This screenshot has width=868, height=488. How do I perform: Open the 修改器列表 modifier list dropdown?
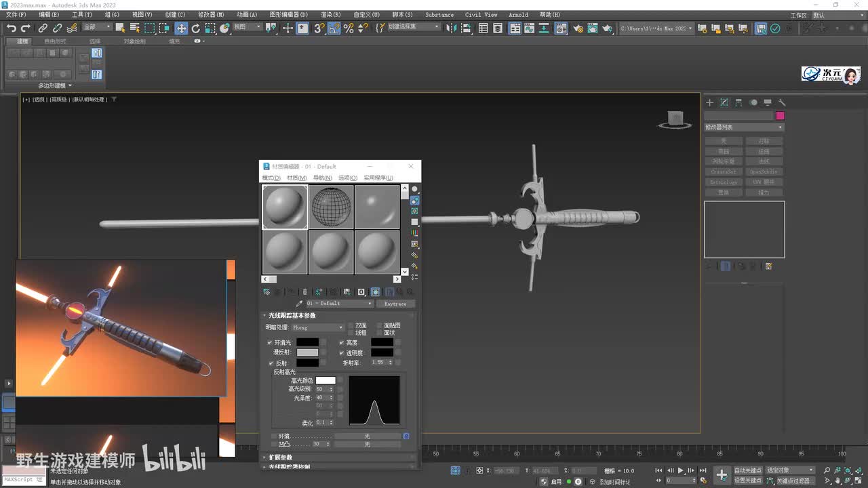(744, 127)
